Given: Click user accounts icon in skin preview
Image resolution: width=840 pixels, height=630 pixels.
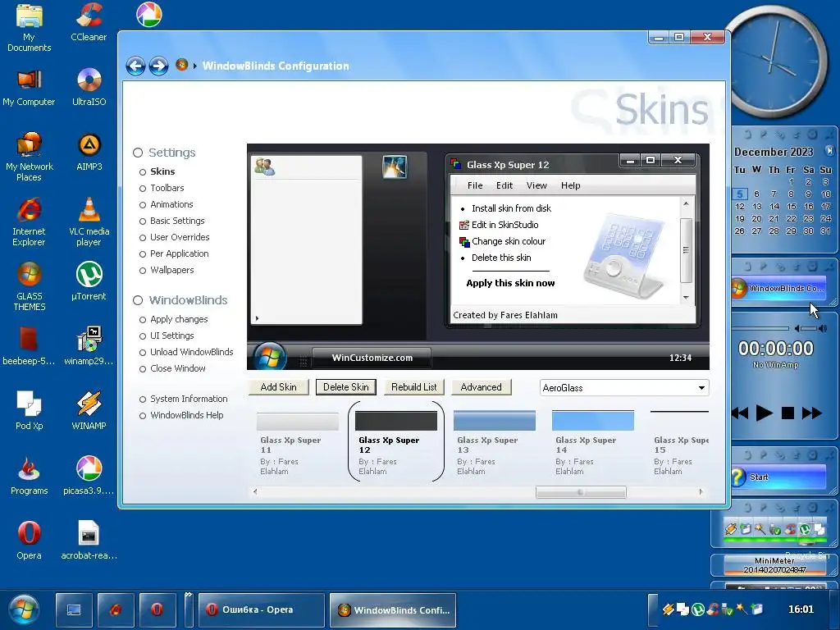Looking at the screenshot, I should pos(264,167).
